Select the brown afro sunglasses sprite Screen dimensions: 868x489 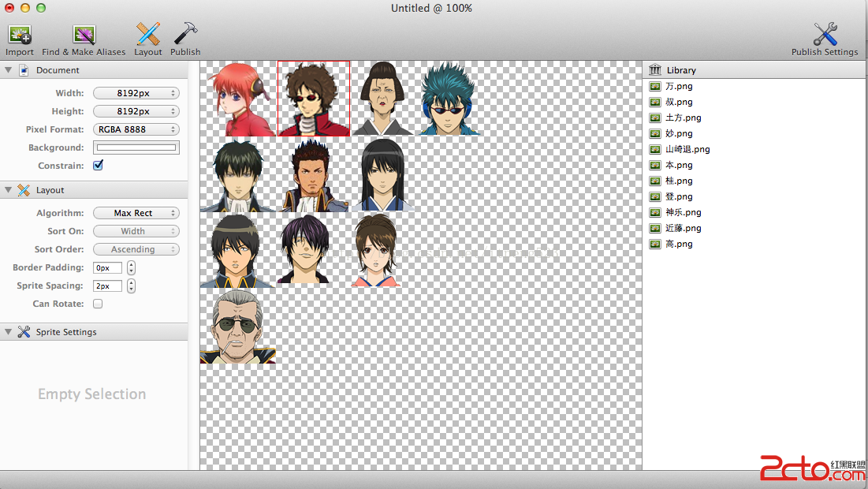pyautogui.click(x=314, y=99)
